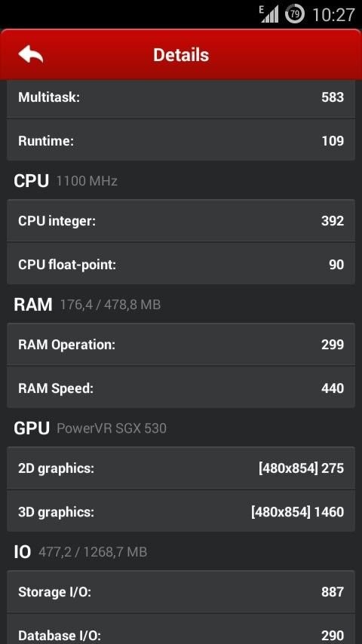The width and height of the screenshot is (362, 644).
Task: Tap the CPU section heading
Action: 31,181
